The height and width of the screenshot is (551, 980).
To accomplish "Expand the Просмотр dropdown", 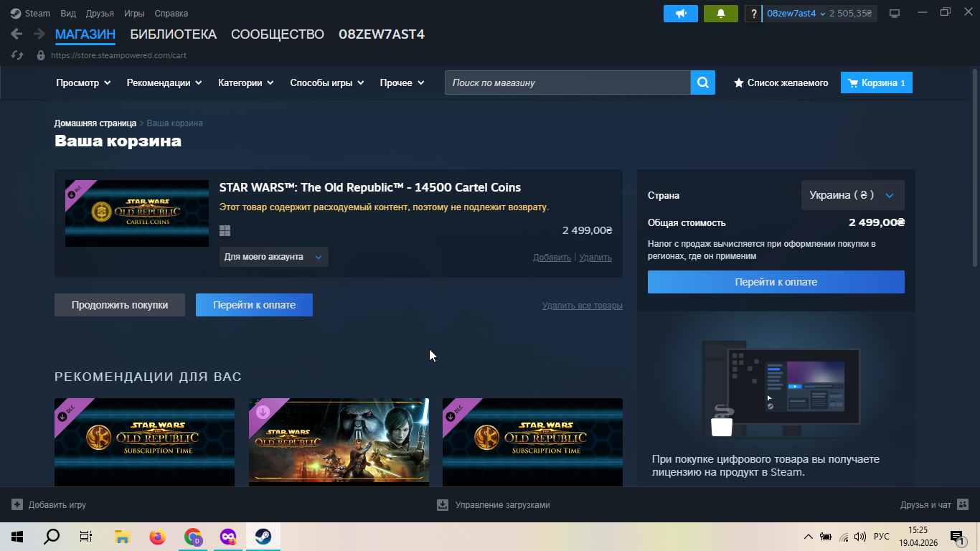I will click(83, 83).
